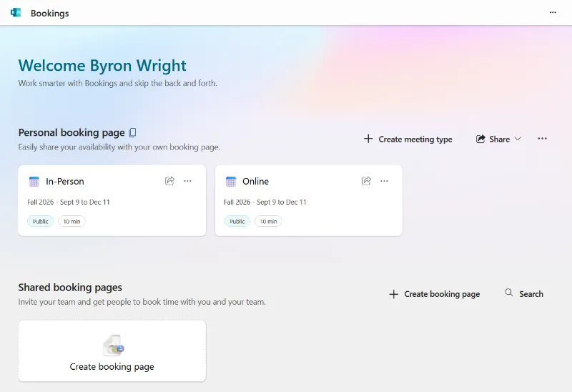Click Create meeting type button
The height and width of the screenshot is (392, 572).
click(408, 139)
